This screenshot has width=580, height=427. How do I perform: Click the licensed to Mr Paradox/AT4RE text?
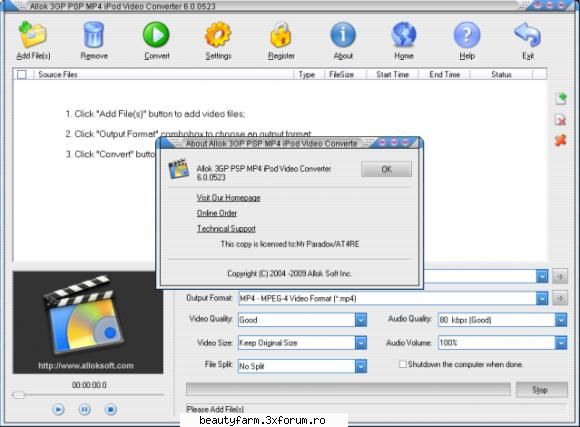pos(290,244)
